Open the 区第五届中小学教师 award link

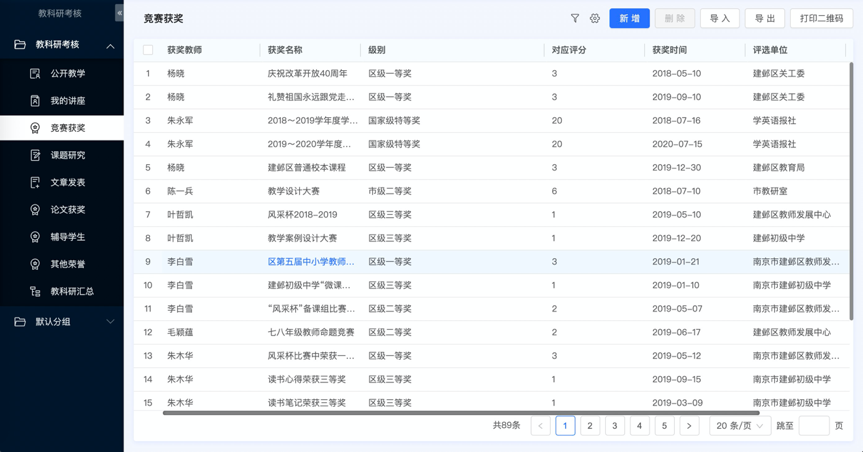tap(311, 262)
